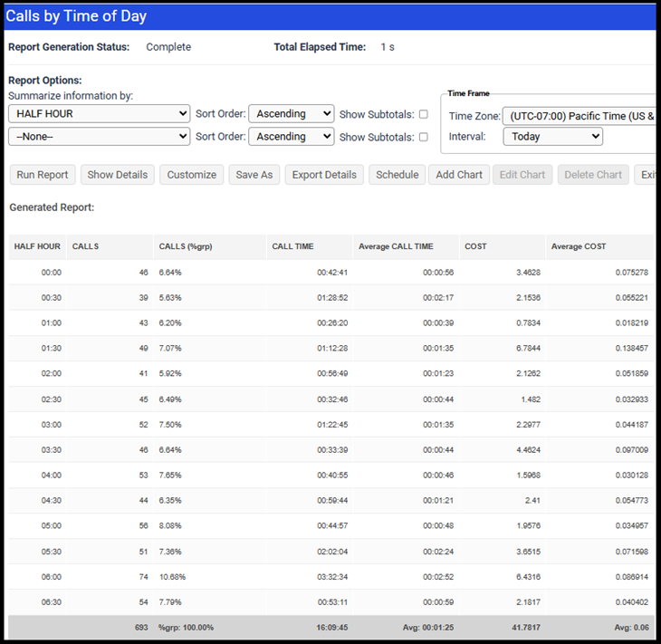Open the --None-- summarize dropdown
661x644 pixels.
[100, 137]
